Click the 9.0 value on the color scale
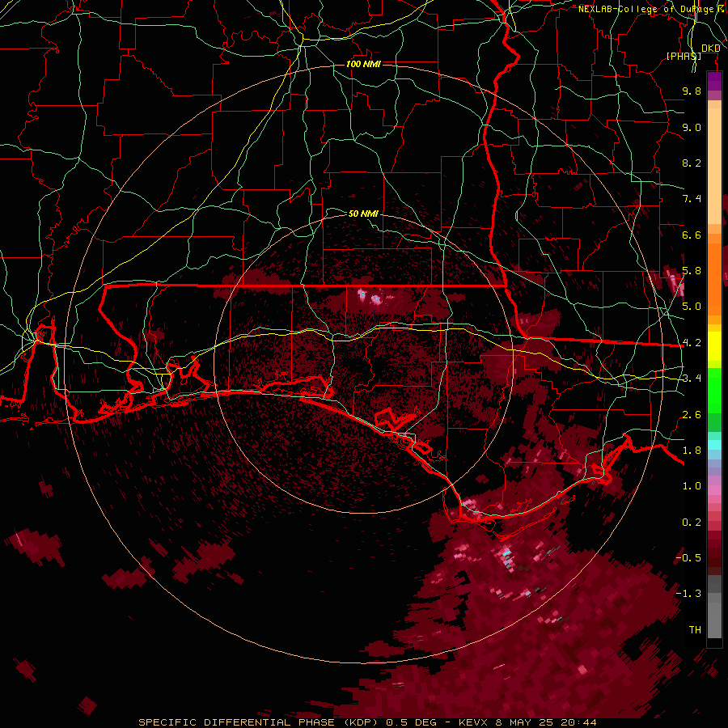 [x=692, y=127]
